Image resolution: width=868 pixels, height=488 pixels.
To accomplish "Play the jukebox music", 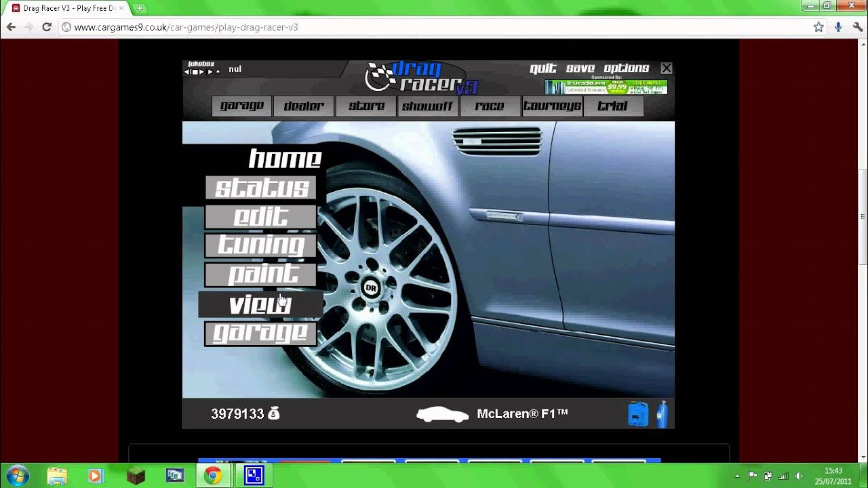I will (x=202, y=72).
